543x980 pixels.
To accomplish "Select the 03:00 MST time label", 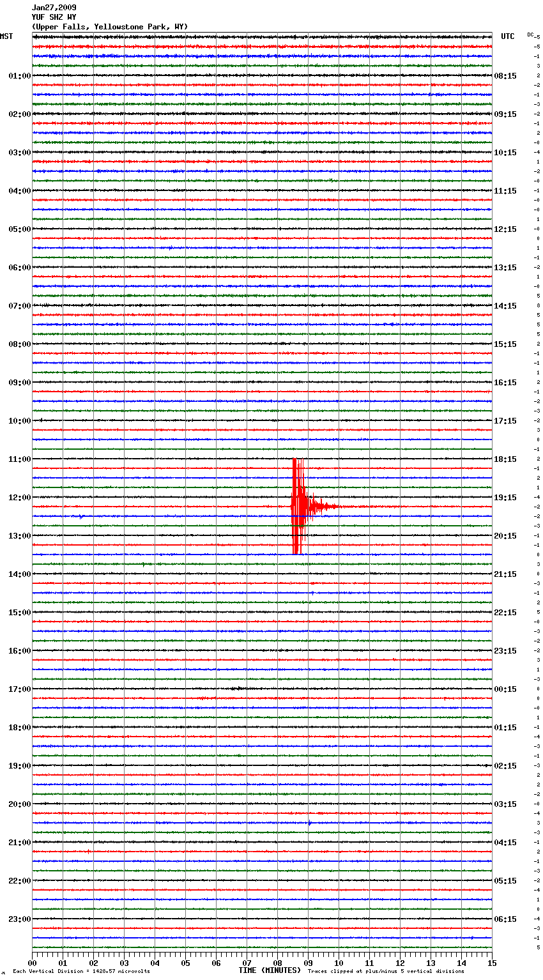I will (x=20, y=153).
